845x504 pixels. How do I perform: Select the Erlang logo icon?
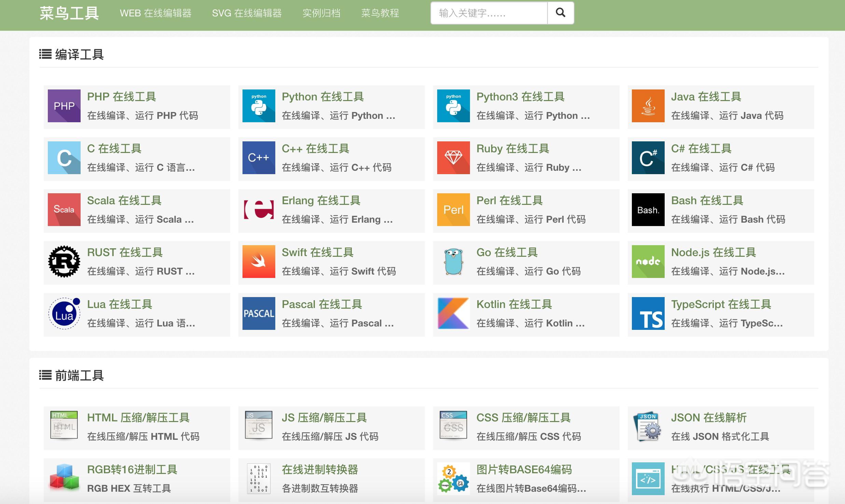click(259, 210)
